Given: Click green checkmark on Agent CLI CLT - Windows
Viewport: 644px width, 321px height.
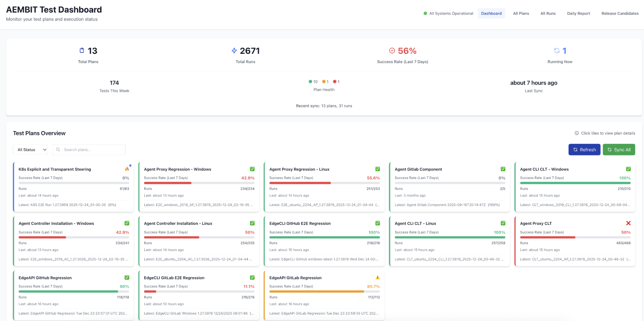Looking at the screenshot, I should click(x=628, y=169).
